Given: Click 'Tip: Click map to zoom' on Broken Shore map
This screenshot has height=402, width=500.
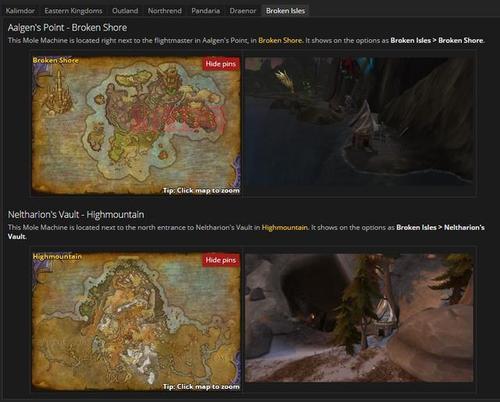Looking at the screenshot, I should (x=201, y=190).
